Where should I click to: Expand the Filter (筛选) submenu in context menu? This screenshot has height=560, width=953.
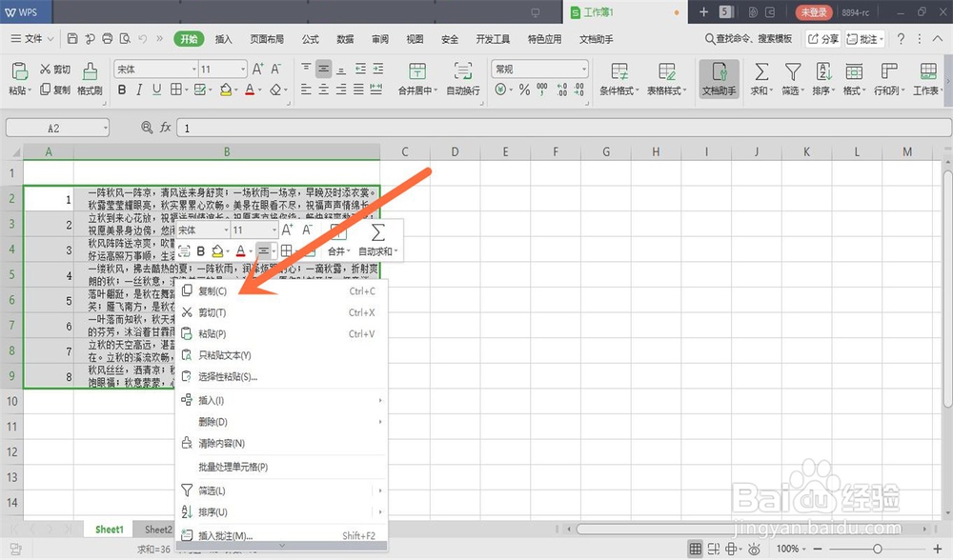(x=281, y=490)
